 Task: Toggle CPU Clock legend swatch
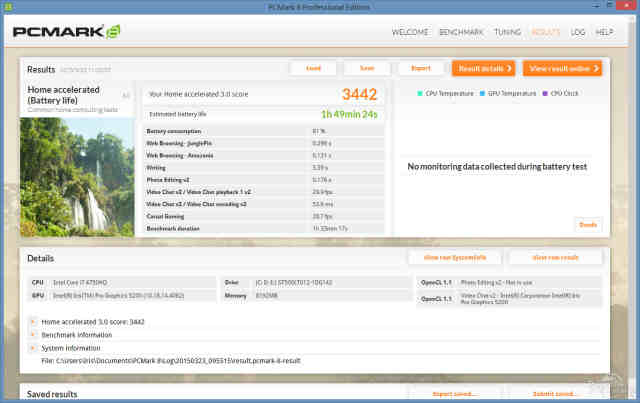click(x=545, y=94)
